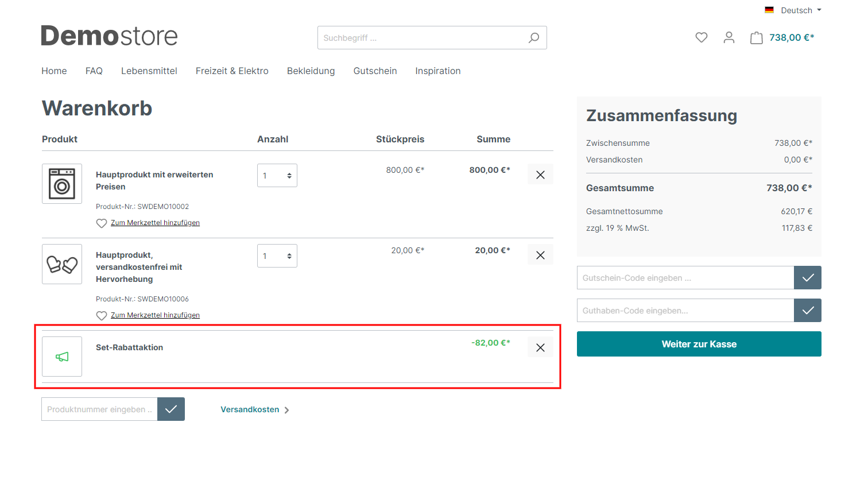Open quantity dropdown for the mittens product
This screenshot has height=484, width=868.
[x=277, y=256]
